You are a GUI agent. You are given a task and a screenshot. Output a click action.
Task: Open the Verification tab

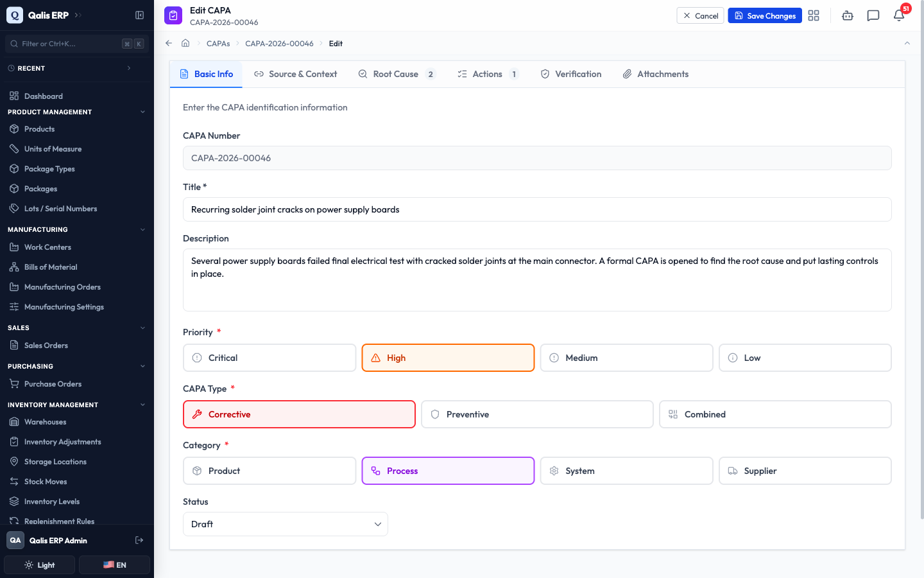click(571, 74)
